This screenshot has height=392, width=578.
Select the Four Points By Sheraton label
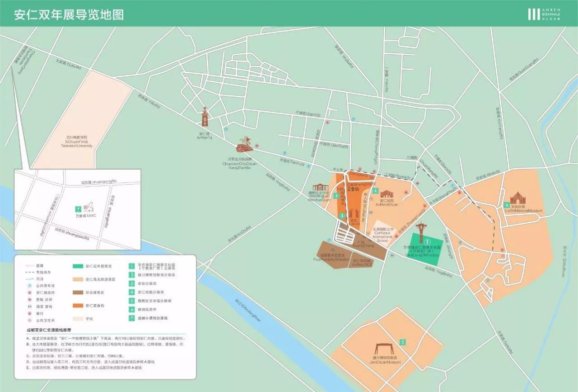tap(331, 258)
